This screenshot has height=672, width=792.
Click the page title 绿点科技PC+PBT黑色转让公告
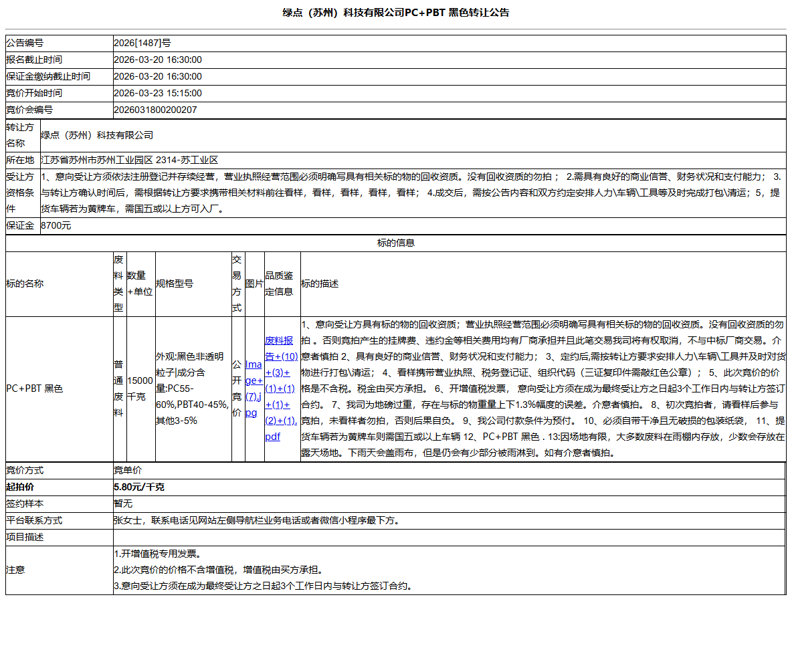(395, 13)
